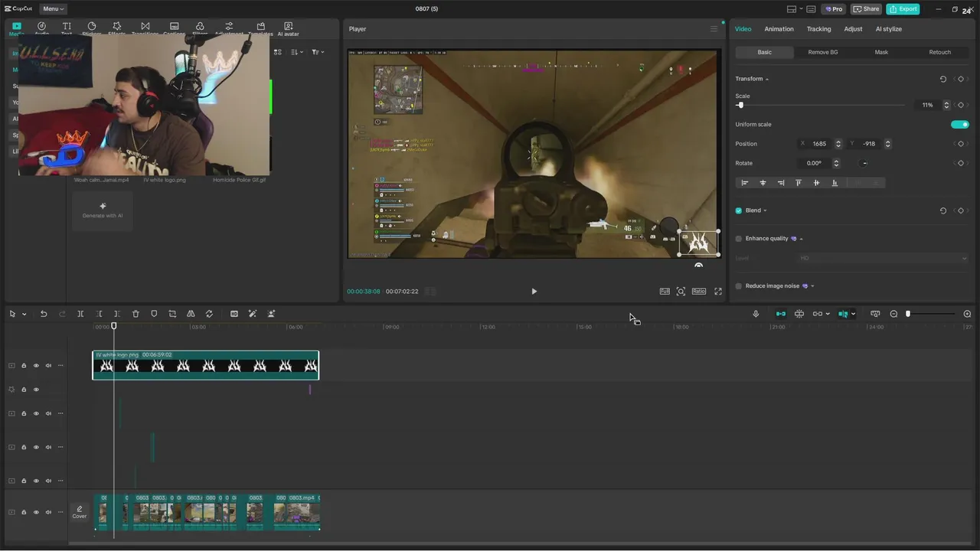Zoom in the timeline with plus magnifier
Screen dimensions: 980x551
tap(967, 314)
